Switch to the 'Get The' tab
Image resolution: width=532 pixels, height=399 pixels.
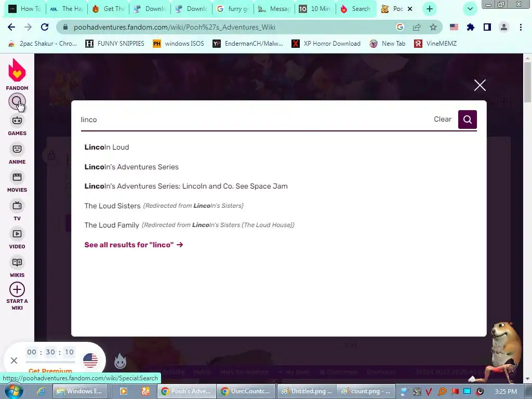pos(108,9)
